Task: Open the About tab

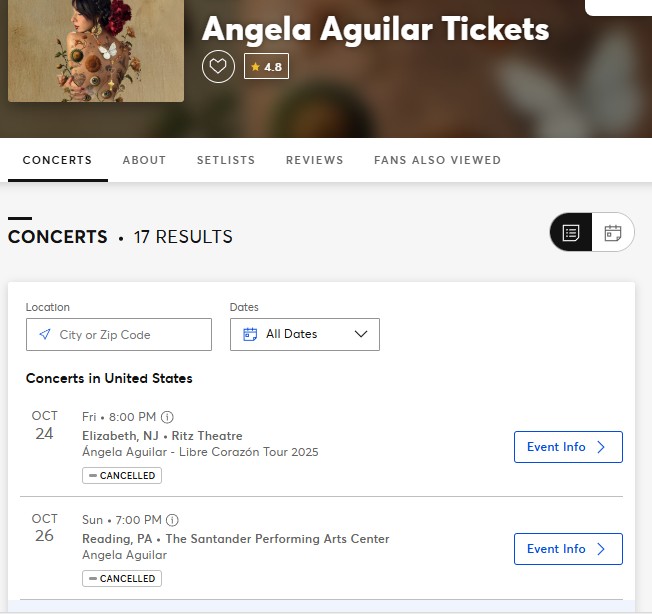Action: tap(144, 160)
